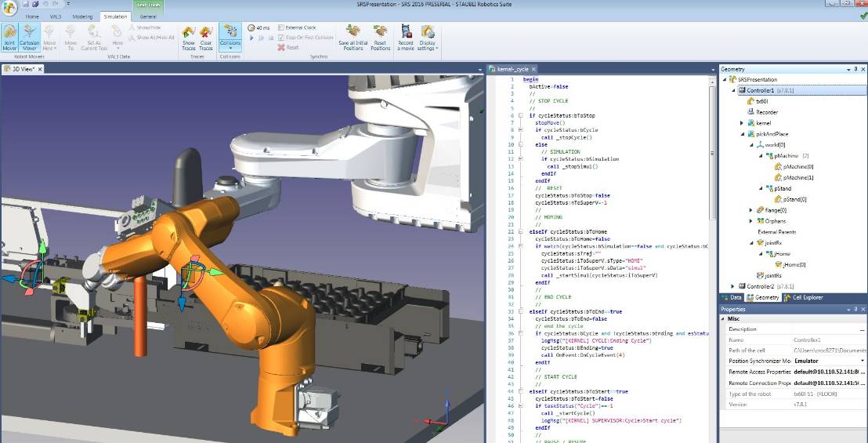This screenshot has height=443, width=868.
Task: Click the Save icon in quick access toolbar
Action: 26,4
